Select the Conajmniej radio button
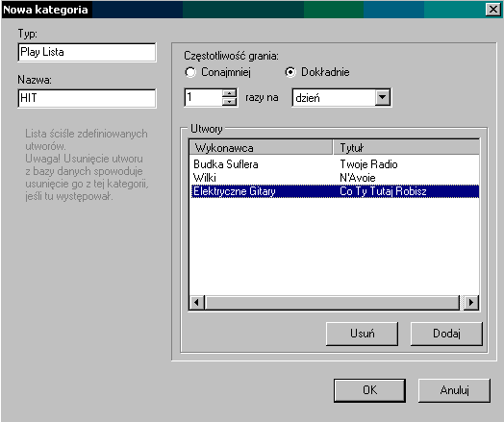This screenshot has width=504, height=422. 190,72
